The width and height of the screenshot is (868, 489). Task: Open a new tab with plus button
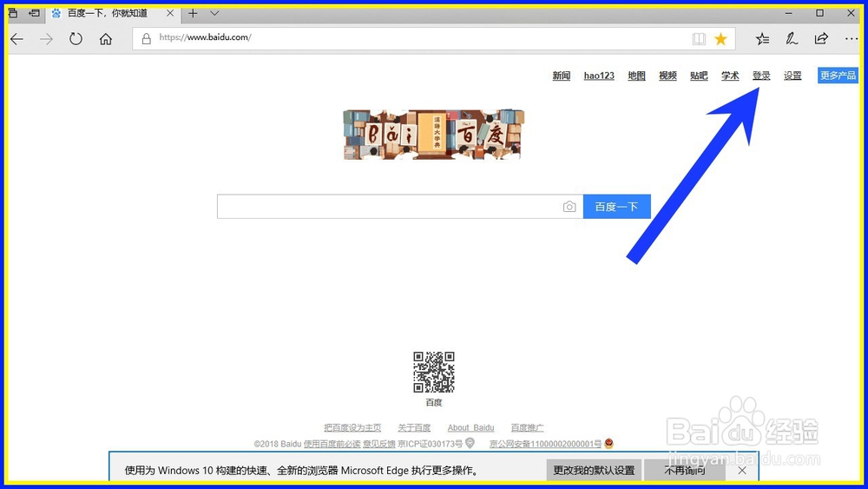click(x=193, y=13)
